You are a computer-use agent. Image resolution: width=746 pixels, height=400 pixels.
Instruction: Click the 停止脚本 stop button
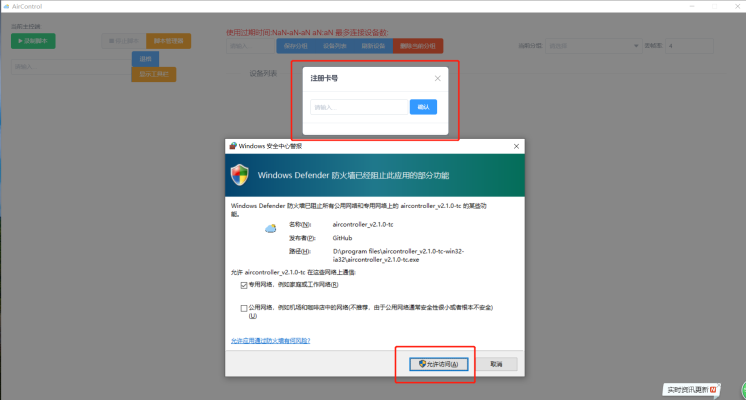(x=124, y=41)
